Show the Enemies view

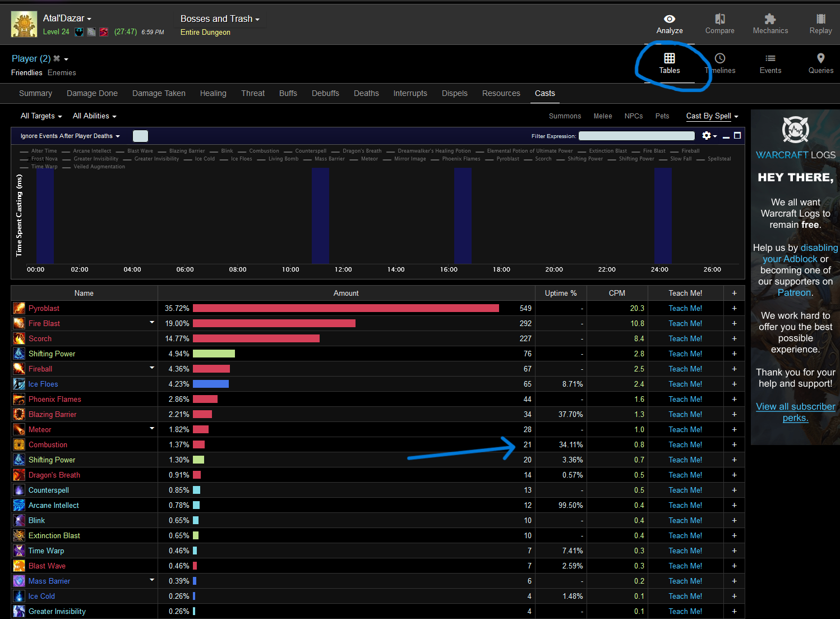tap(62, 72)
